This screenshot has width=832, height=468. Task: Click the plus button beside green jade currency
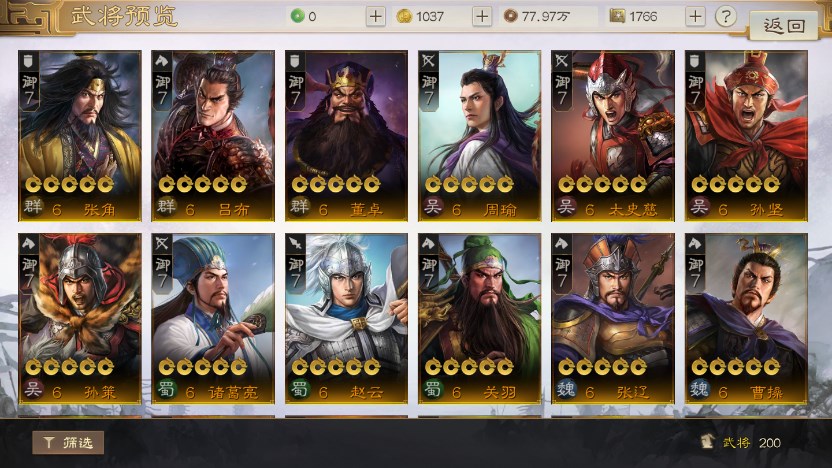coord(375,17)
